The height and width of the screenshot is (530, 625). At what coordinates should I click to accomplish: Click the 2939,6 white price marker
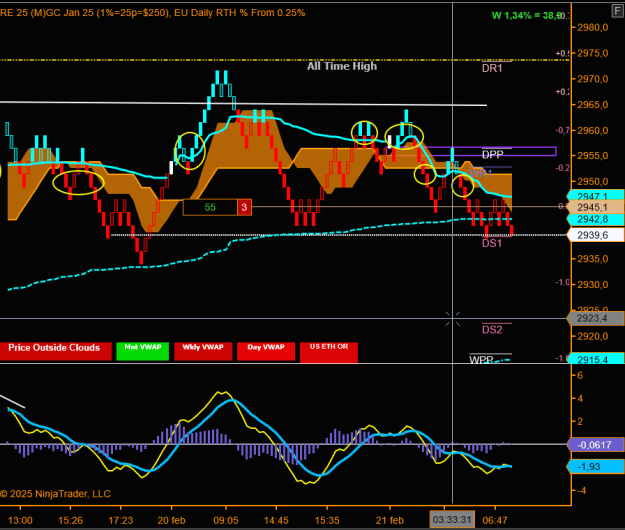click(x=595, y=235)
